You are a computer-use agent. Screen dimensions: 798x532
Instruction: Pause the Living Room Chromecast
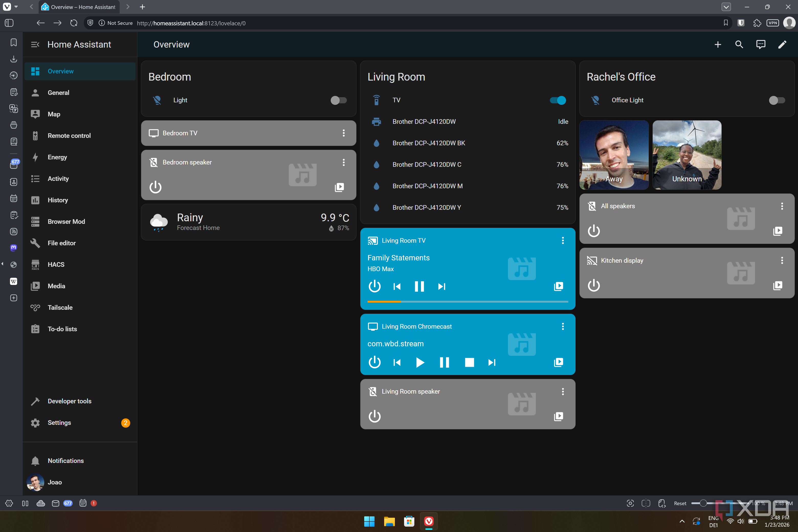[x=444, y=362]
